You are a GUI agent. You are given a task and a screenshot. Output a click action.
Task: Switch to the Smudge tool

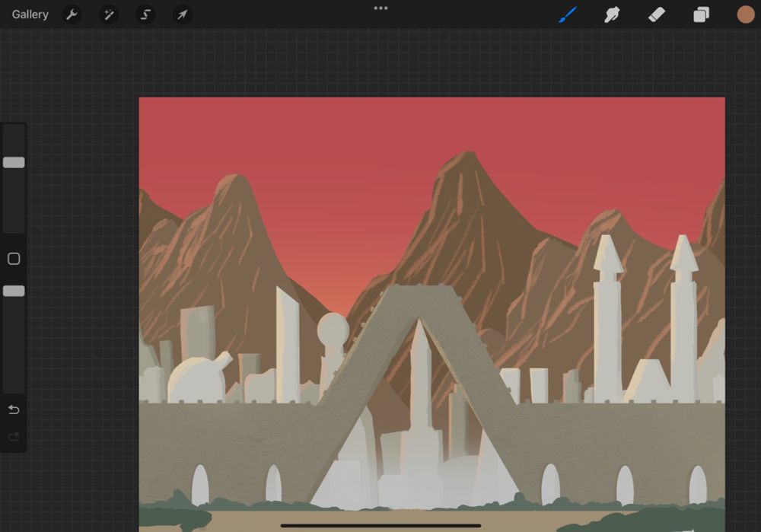click(612, 14)
